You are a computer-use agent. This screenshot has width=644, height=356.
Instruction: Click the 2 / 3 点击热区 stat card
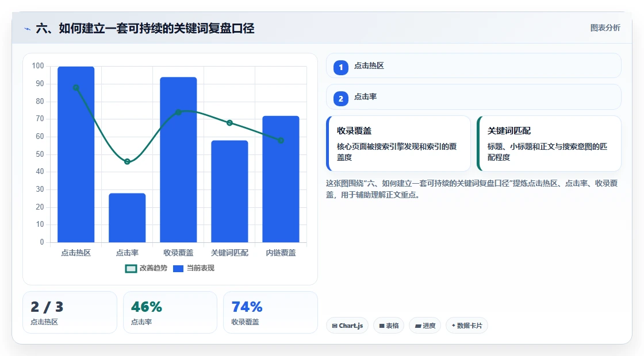(70, 312)
